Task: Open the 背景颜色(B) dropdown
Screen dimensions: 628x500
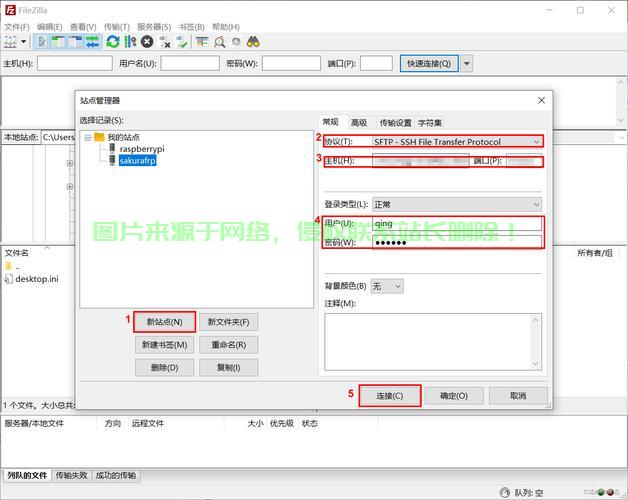Action: [x=387, y=286]
